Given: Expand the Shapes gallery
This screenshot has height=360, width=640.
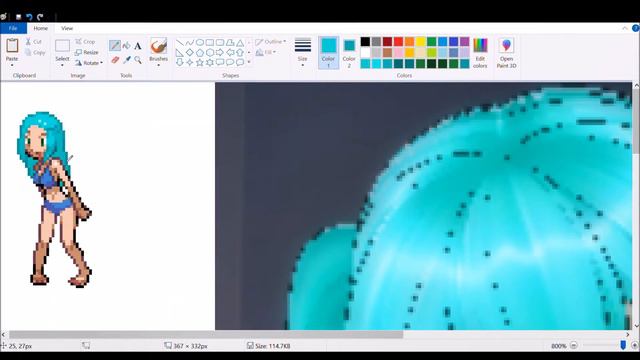Looking at the screenshot, I should click(249, 62).
